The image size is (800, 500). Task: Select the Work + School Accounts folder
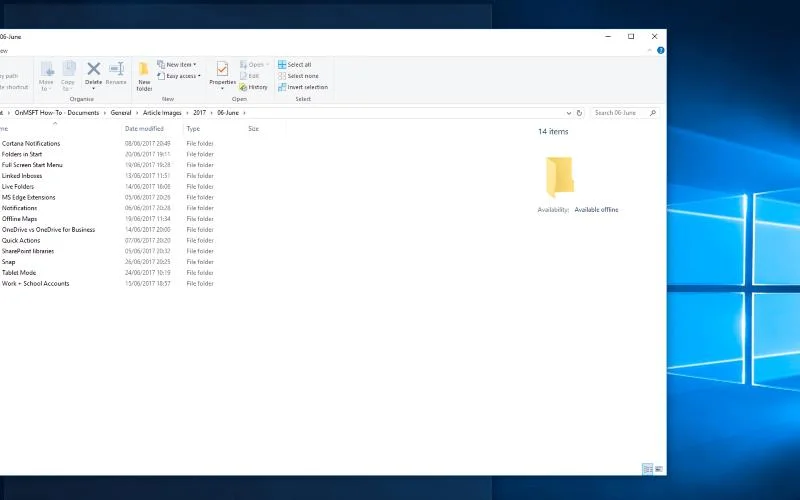(x=36, y=283)
